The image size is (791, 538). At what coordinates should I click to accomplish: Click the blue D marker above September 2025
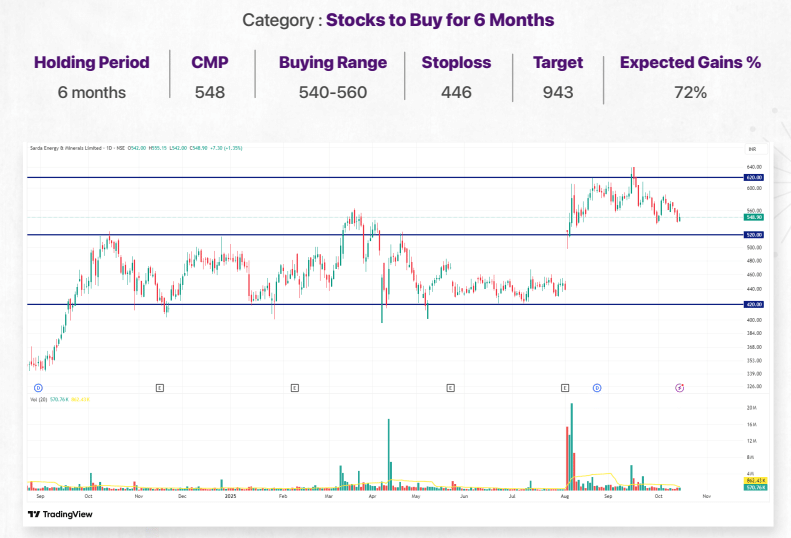597,386
